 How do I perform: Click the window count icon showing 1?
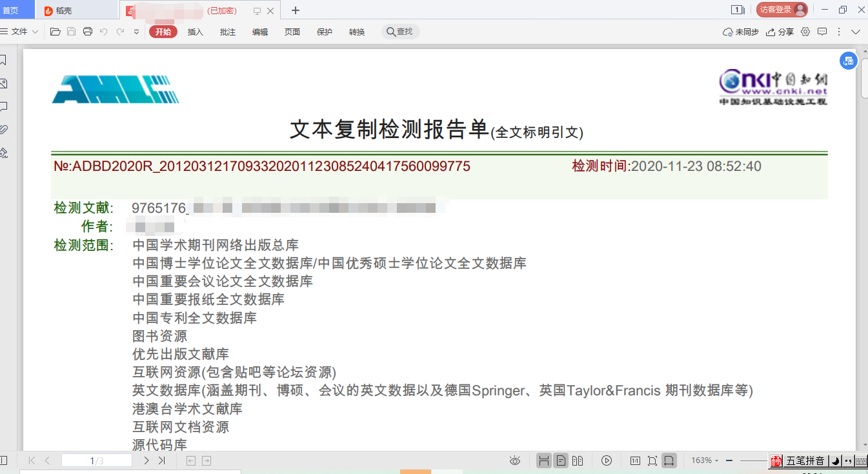click(738, 10)
